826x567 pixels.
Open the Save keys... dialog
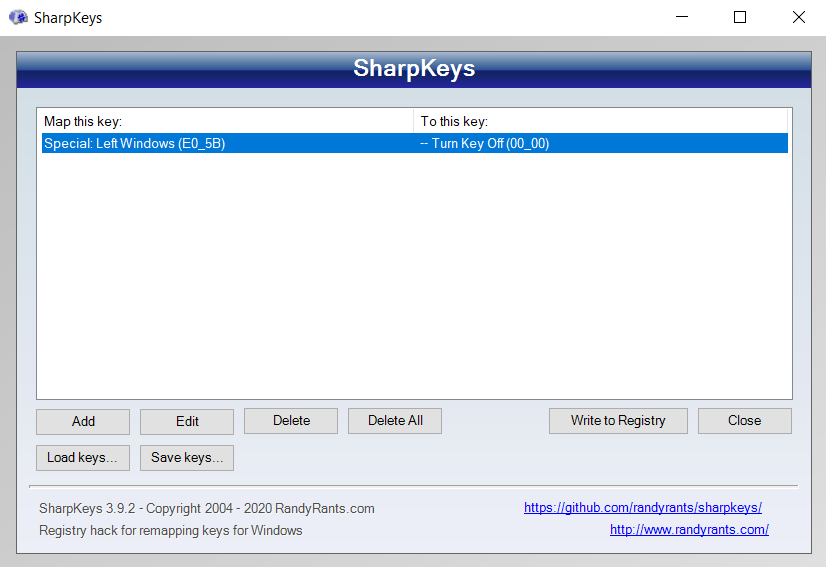187,457
